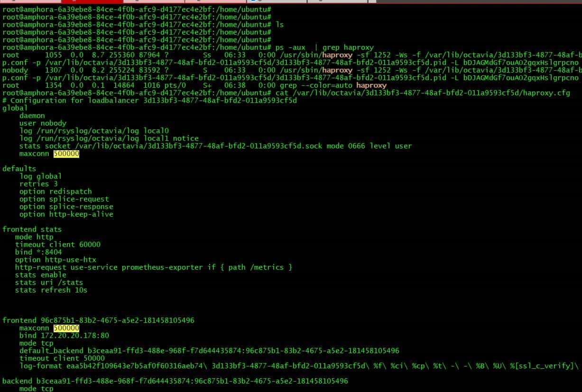Click the 'log-format' config line
The image size is (582, 392).
[299, 366]
